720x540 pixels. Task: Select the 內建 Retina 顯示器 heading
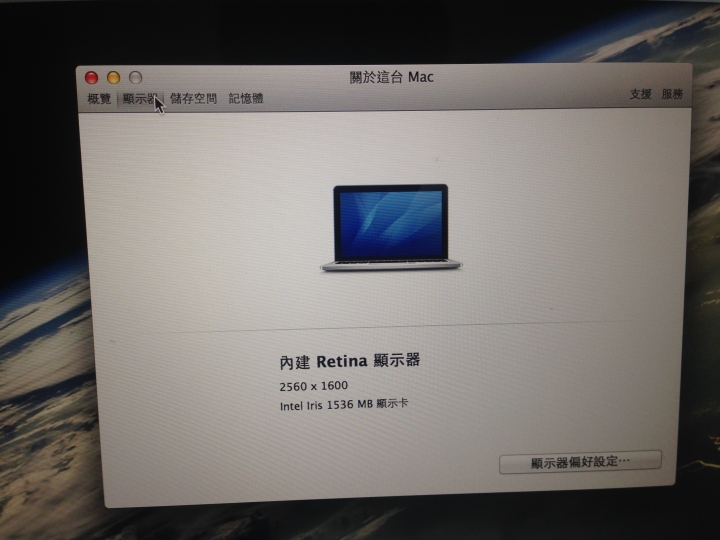tap(350, 361)
